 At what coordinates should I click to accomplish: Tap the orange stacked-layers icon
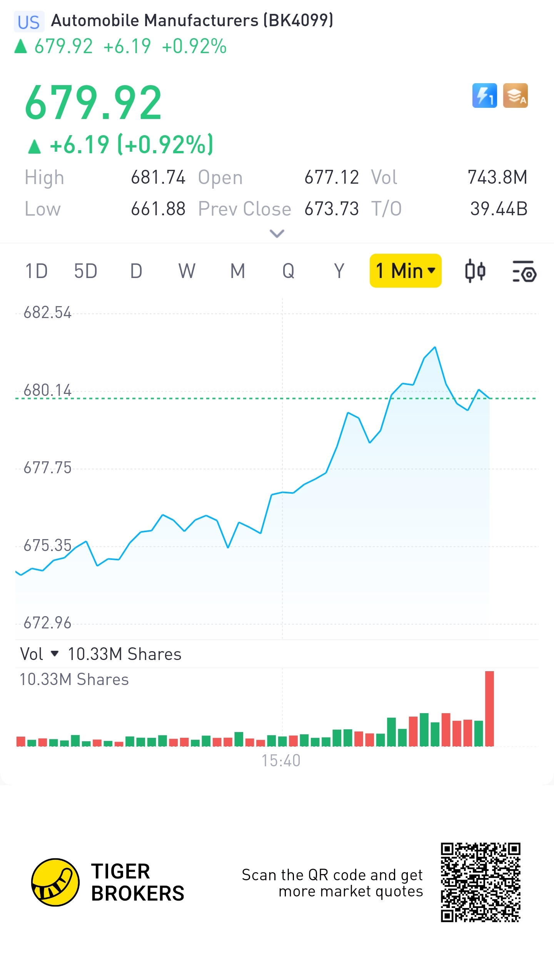coord(515,95)
